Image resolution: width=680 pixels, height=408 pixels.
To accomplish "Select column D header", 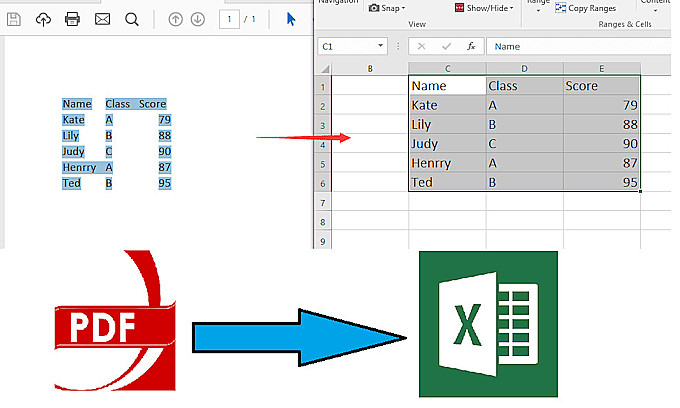I will (525, 69).
